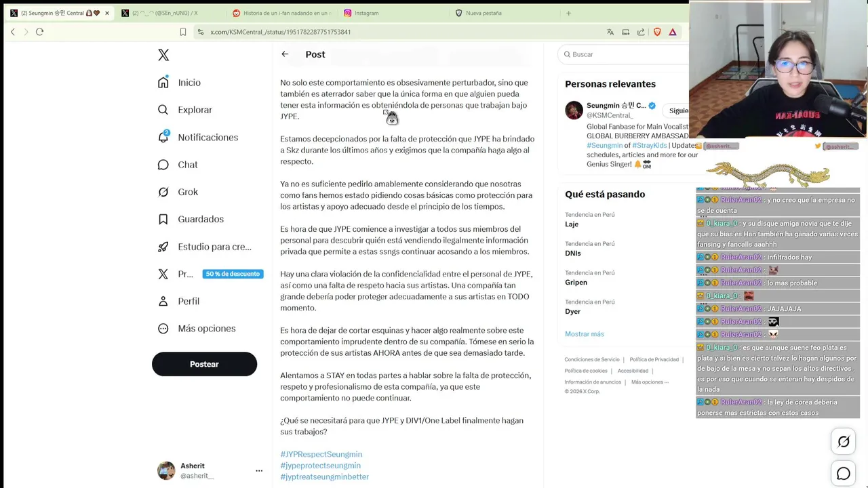This screenshot has width=868, height=488.
Task: Click the Postear button
Action: coord(204,364)
